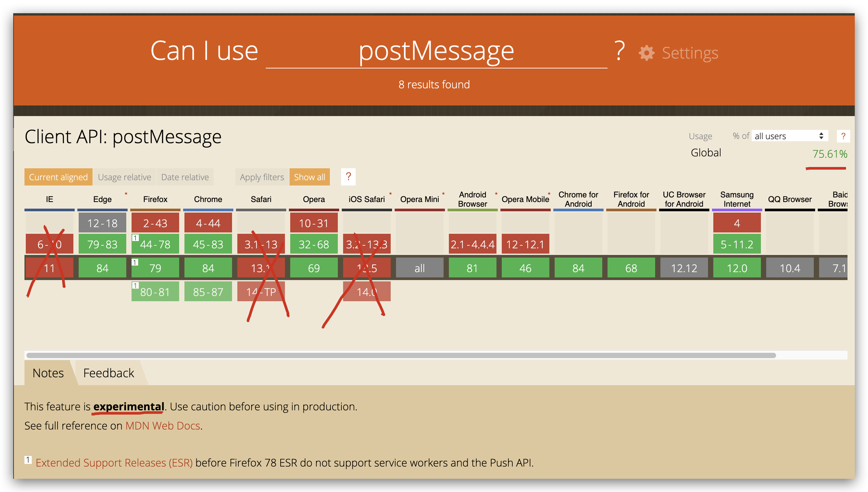Click the postMessage search input field

436,51
